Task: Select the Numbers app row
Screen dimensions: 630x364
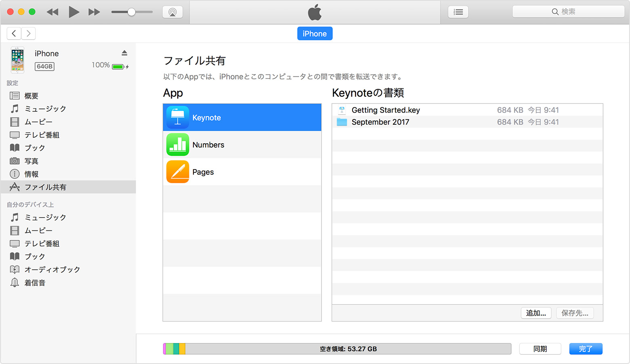Action: (x=242, y=144)
